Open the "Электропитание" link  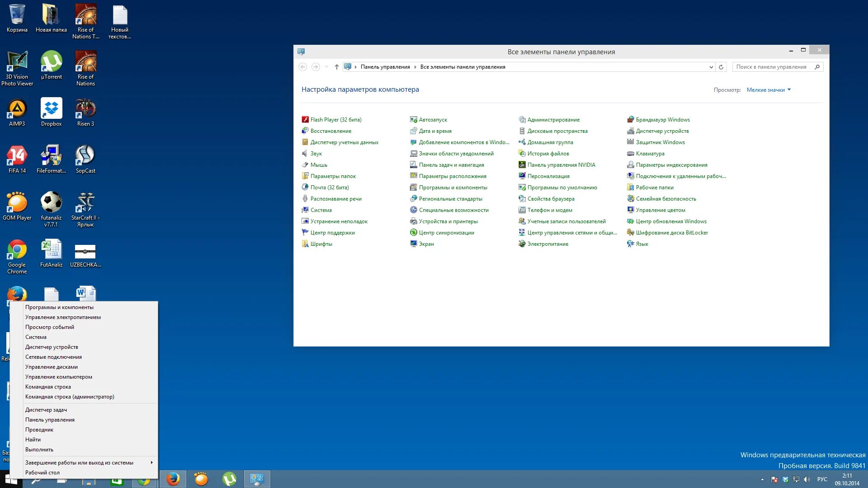tap(547, 244)
